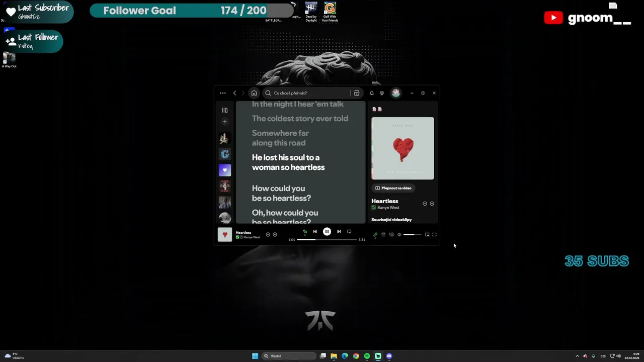Go back in Spotify navigation
This screenshot has width=644, height=362.
tap(234, 93)
